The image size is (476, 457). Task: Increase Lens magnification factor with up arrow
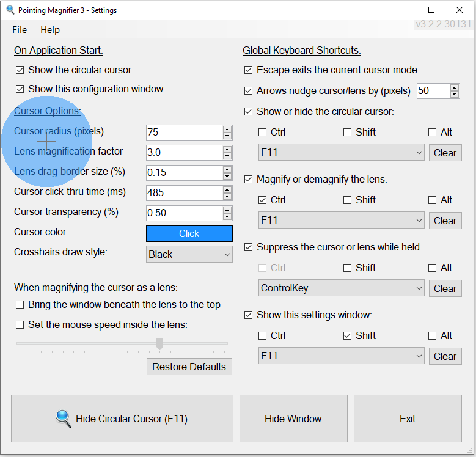coord(227,149)
